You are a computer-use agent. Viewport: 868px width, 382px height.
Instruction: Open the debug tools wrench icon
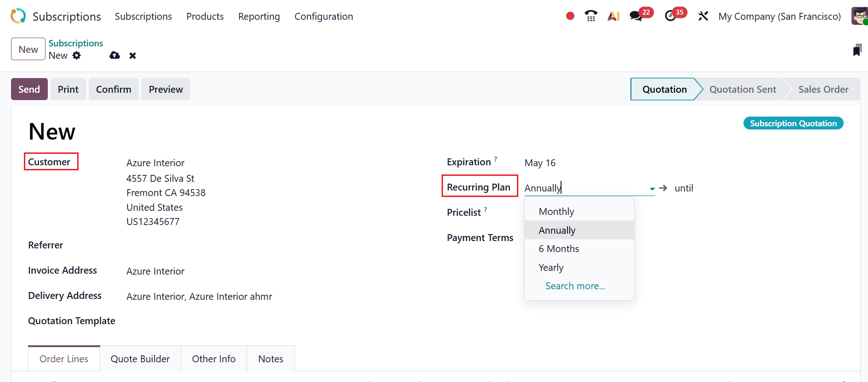click(x=703, y=16)
